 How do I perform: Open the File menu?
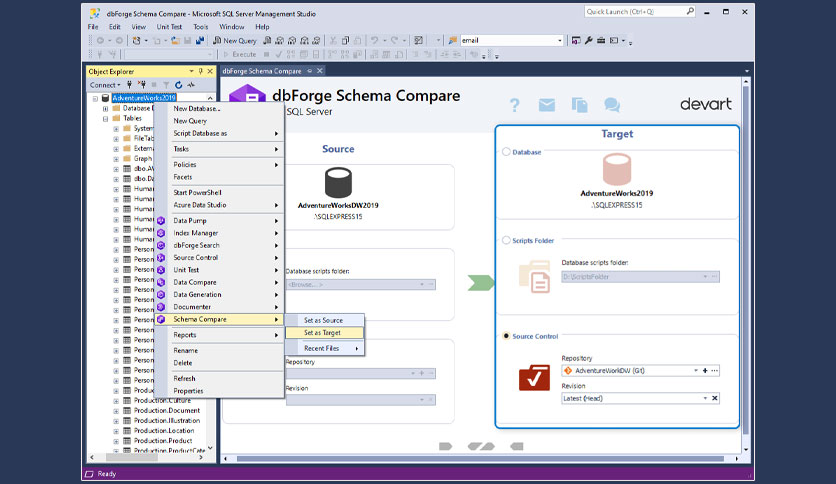[x=93, y=27]
